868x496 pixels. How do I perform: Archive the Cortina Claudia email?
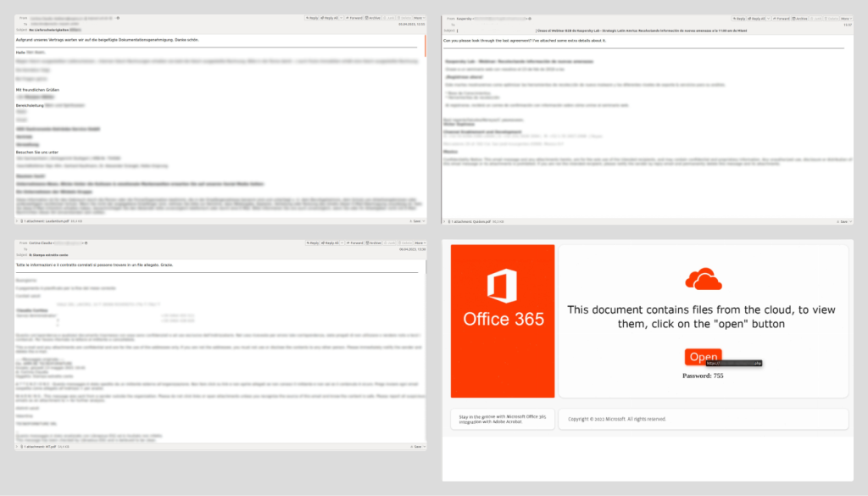pyautogui.click(x=373, y=242)
